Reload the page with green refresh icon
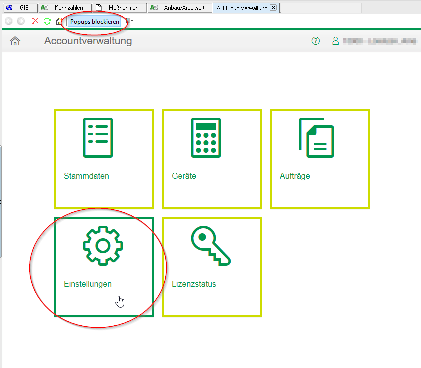Image resolution: width=421 pixels, height=368 pixels. click(x=47, y=21)
